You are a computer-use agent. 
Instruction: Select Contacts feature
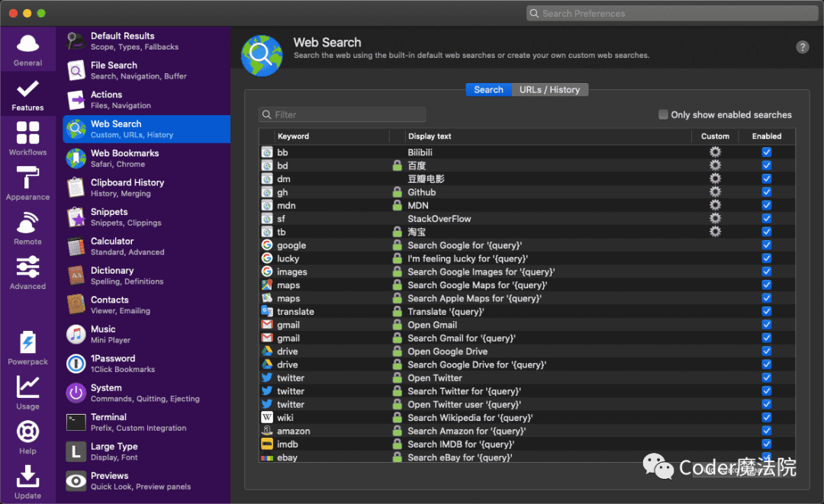[x=146, y=305]
